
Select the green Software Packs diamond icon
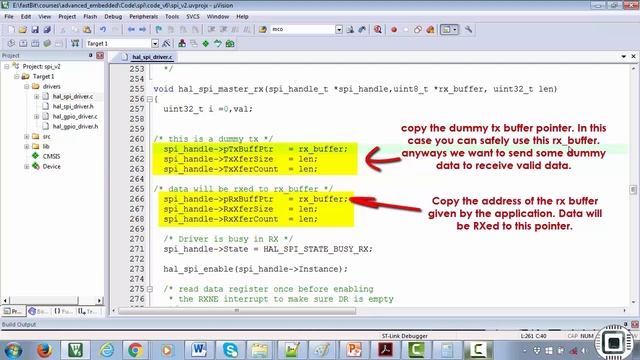click(206, 43)
